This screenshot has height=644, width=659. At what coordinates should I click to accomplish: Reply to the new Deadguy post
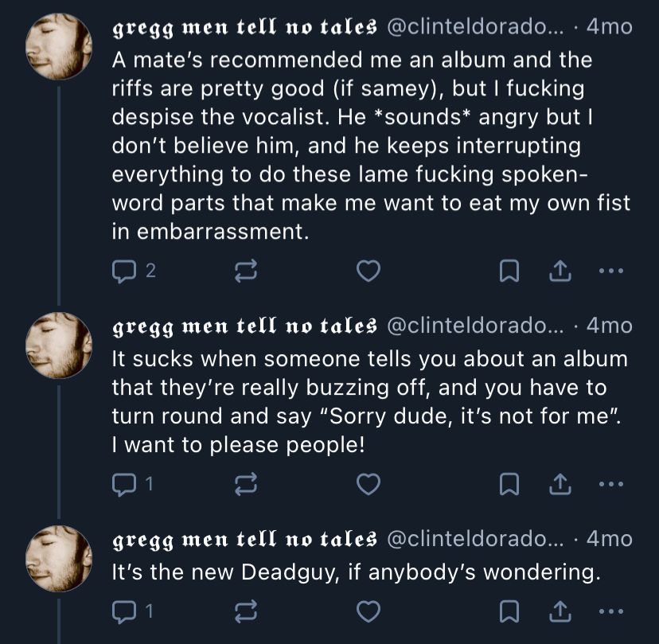click(124, 611)
